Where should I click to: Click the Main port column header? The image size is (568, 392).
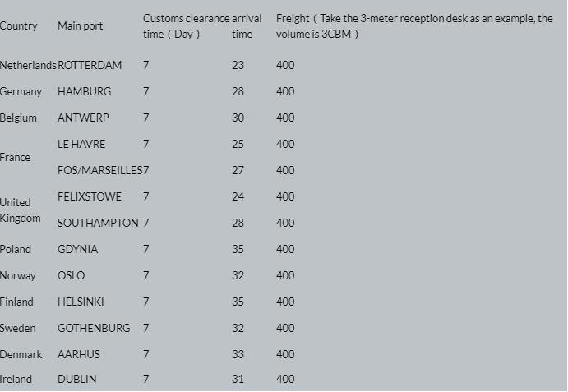(x=80, y=26)
